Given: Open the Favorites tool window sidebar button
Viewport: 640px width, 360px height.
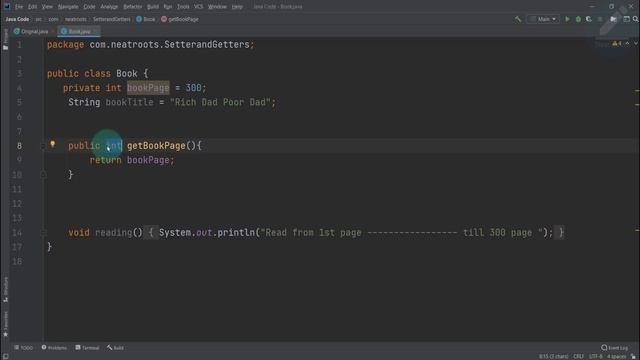Looking at the screenshot, I should point(5,324).
